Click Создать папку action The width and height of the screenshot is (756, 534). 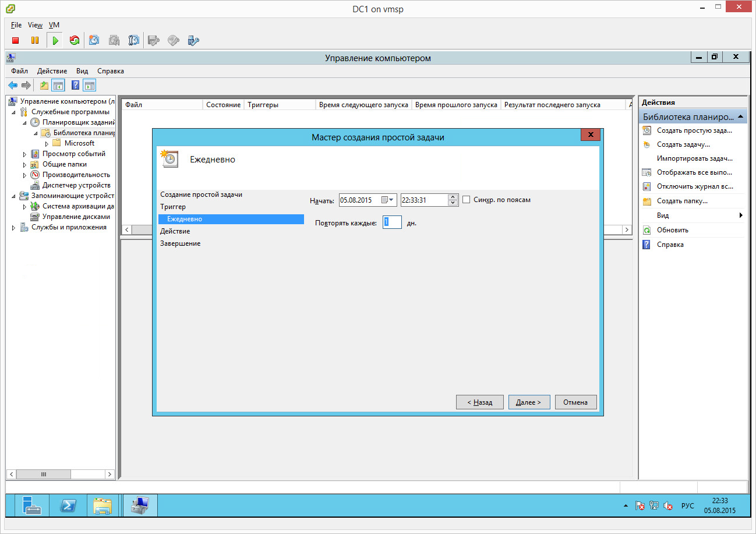coord(682,201)
